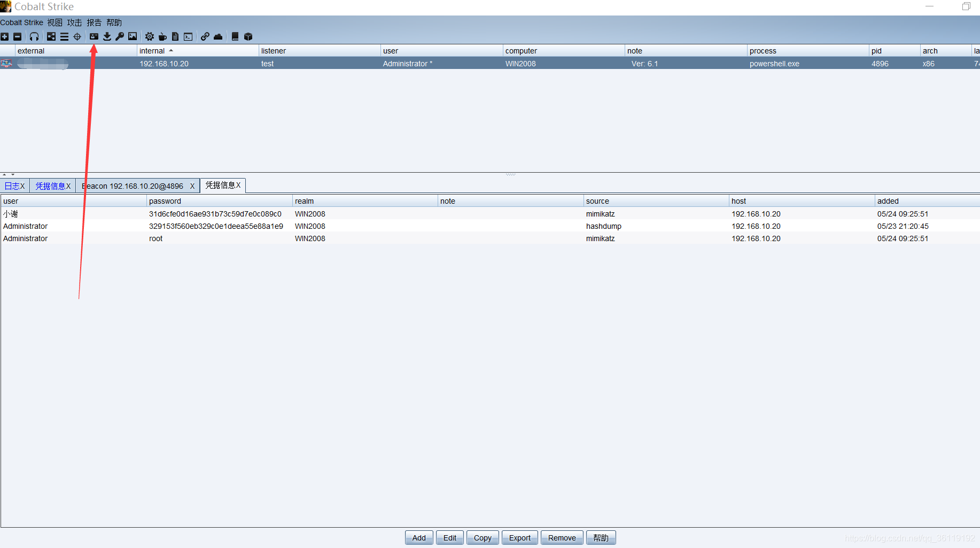Click the Edit button
The image size is (980, 548).
450,538
